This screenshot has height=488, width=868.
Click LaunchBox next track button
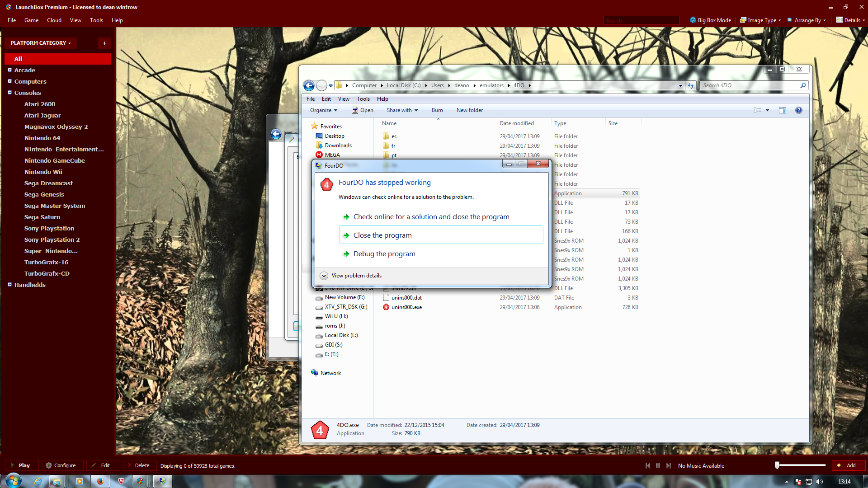point(668,466)
